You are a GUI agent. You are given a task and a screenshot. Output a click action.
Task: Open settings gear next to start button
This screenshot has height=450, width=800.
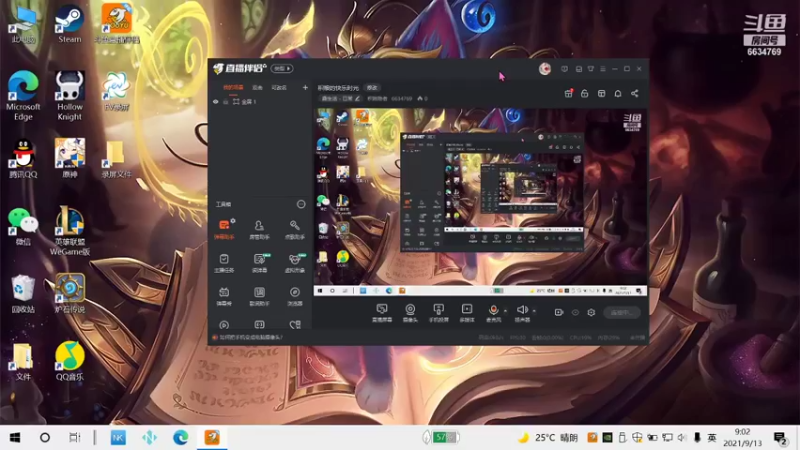(x=591, y=312)
